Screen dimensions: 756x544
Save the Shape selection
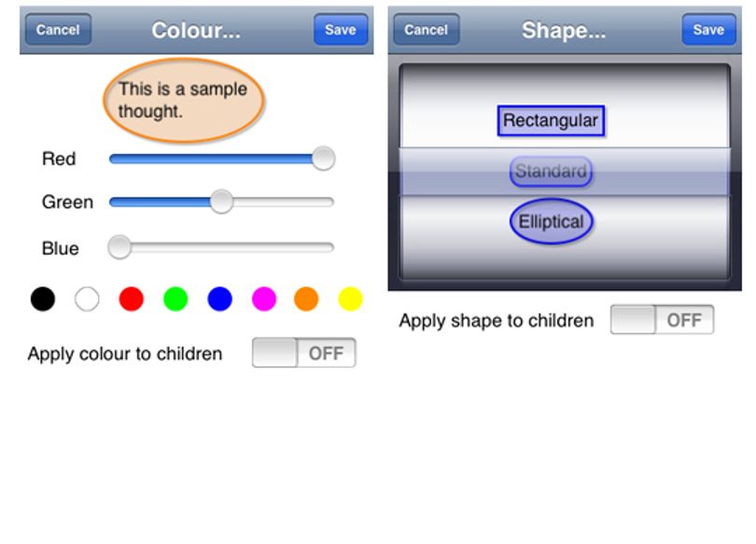pyautogui.click(x=708, y=29)
